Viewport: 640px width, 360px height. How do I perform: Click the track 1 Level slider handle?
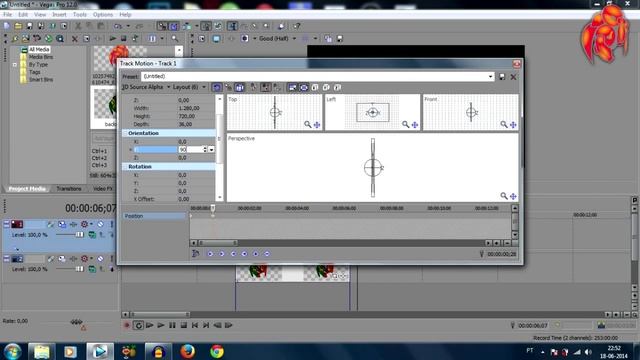pos(79,235)
